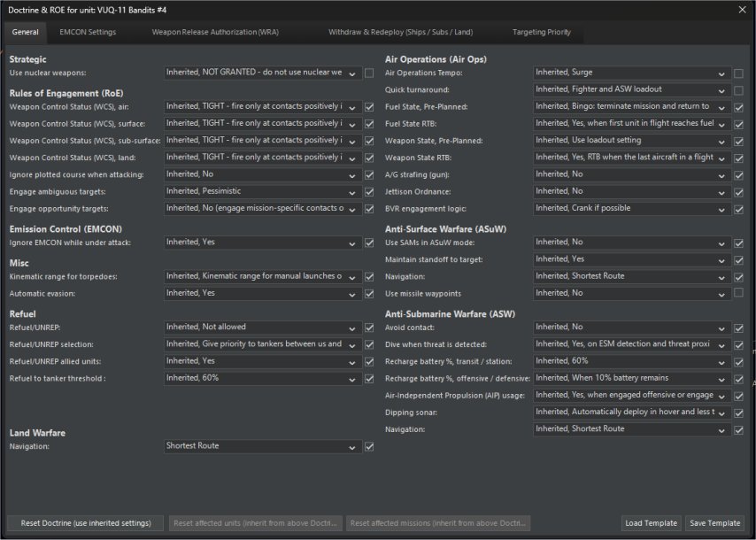The width and height of the screenshot is (756, 540).
Task: Toggle ASW Avoid contact checkbox
Action: click(738, 328)
